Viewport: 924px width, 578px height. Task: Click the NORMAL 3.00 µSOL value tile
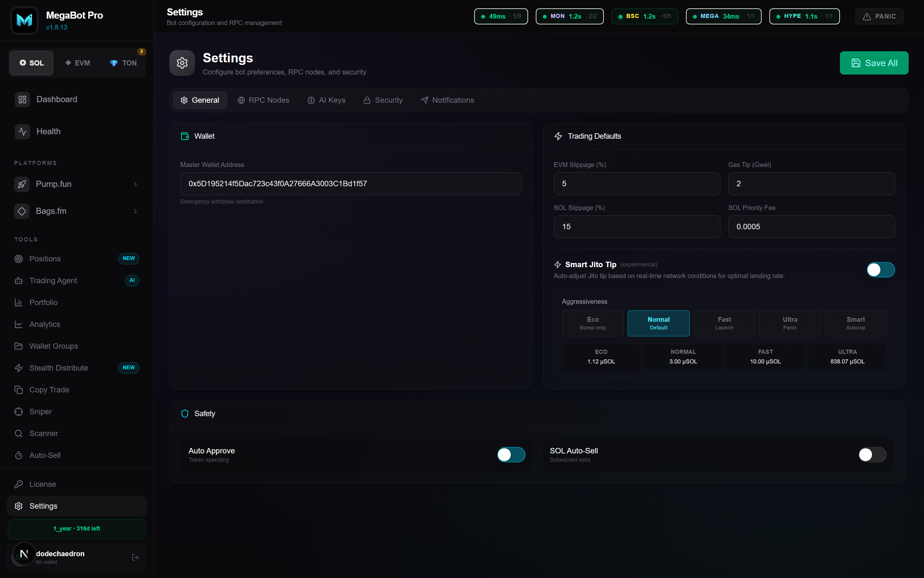(683, 357)
